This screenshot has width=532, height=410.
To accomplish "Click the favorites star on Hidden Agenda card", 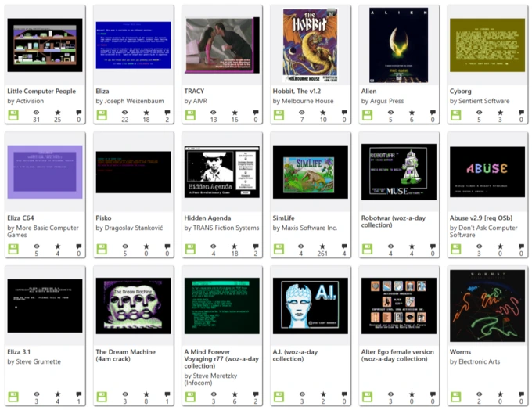I will coord(235,246).
